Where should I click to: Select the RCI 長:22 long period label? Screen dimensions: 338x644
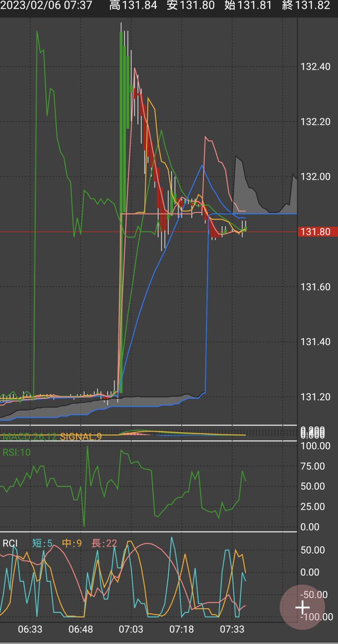pyautogui.click(x=104, y=543)
